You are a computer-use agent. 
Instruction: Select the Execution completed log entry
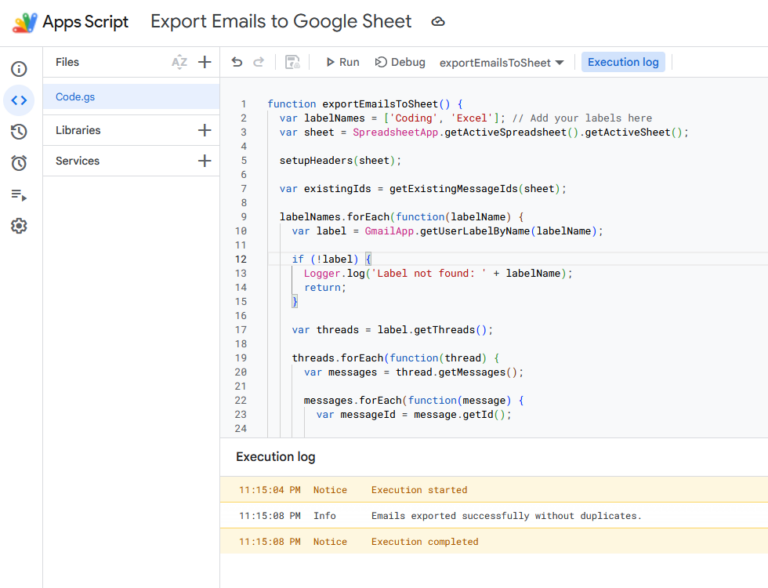(494, 541)
